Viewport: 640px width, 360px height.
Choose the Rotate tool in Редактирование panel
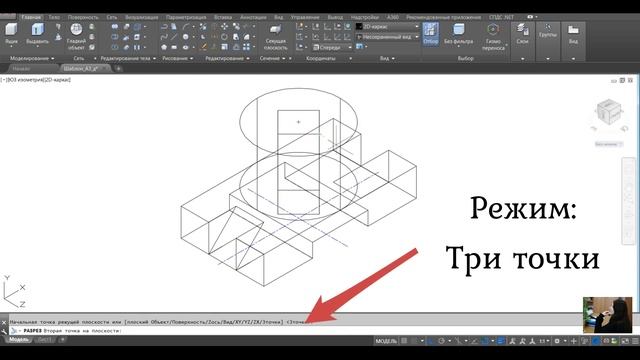click(224, 37)
